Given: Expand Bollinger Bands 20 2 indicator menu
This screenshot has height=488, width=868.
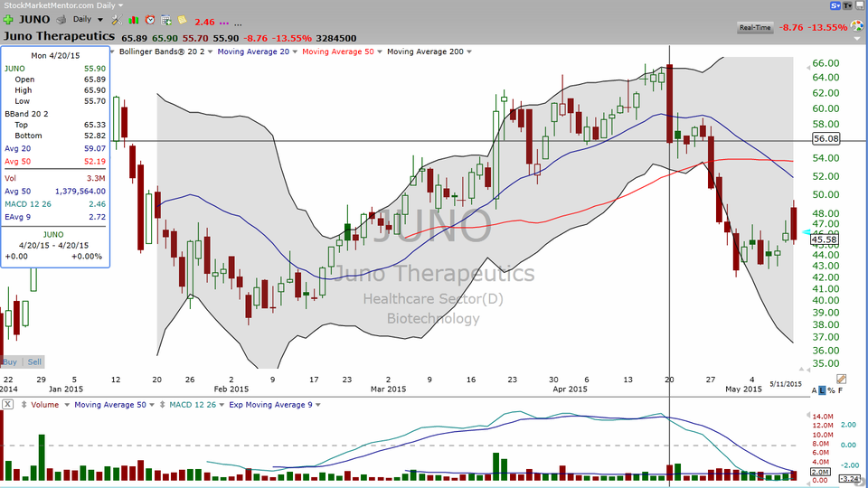Looking at the screenshot, I should [x=210, y=52].
